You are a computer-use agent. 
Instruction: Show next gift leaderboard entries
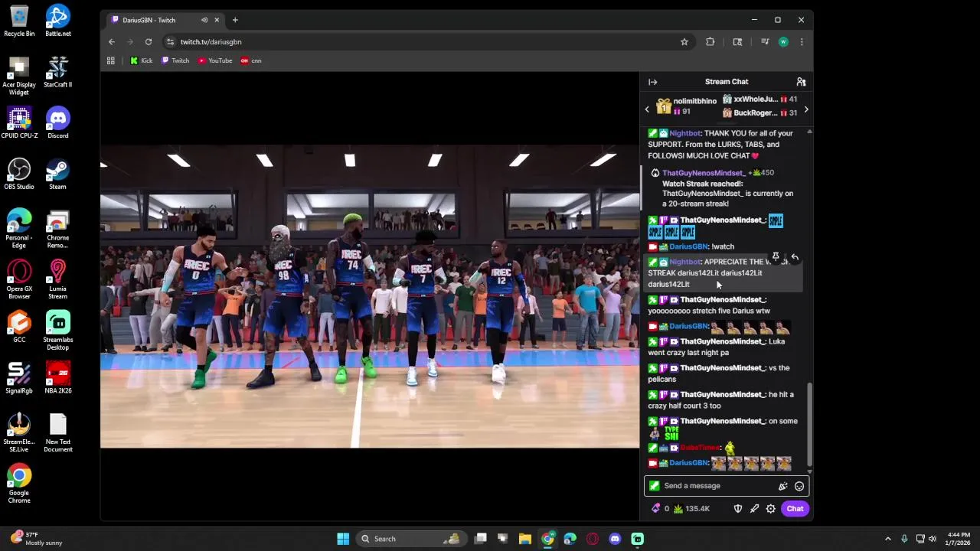click(806, 109)
